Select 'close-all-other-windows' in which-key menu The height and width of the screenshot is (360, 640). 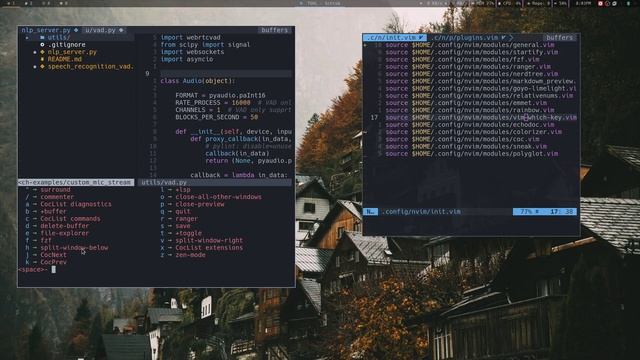[218, 197]
